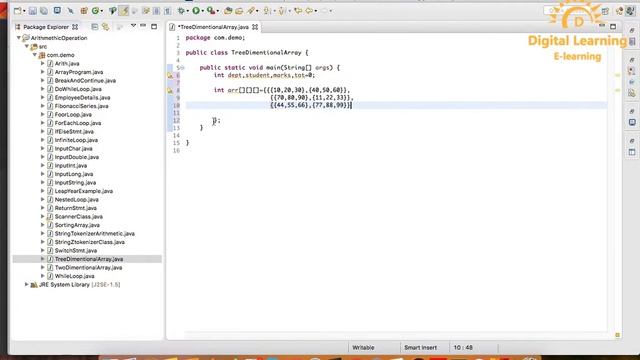Viewport: 640px width, 360px height.
Task: Click the warning marker on line 8
Action: [x=170, y=90]
